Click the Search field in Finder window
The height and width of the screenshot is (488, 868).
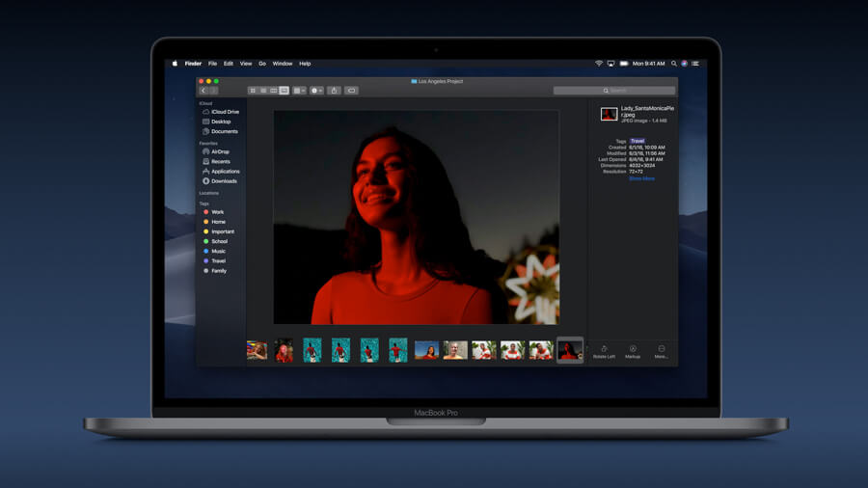(613, 91)
